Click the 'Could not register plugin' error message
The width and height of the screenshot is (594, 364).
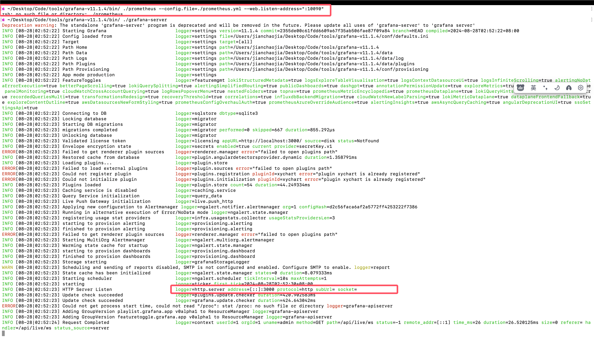point(97,174)
